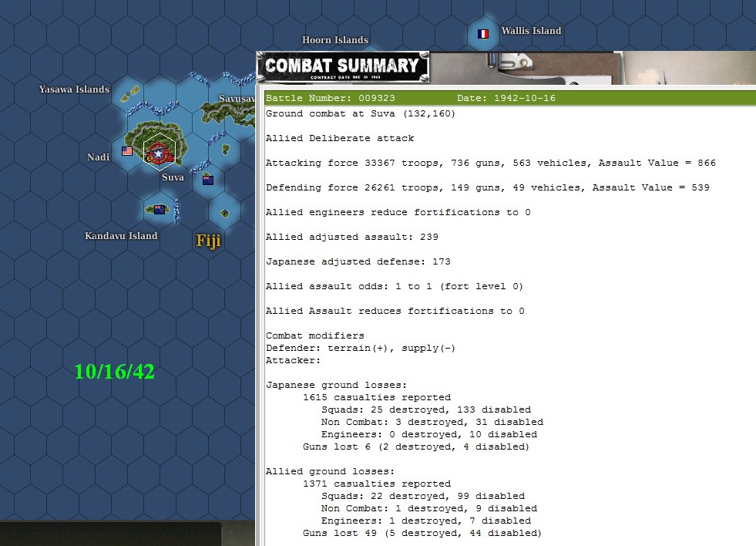
Task: Select the Yasawa Islands map label
Action: click(x=74, y=89)
